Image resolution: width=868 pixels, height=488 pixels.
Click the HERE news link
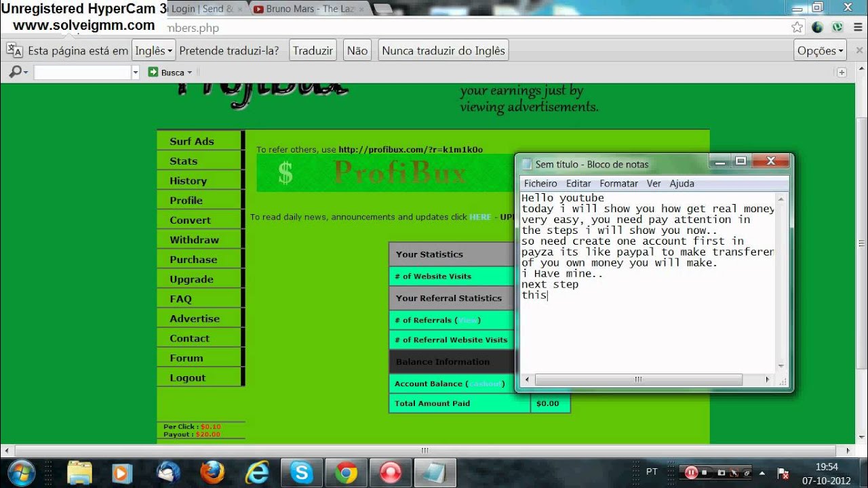point(480,217)
